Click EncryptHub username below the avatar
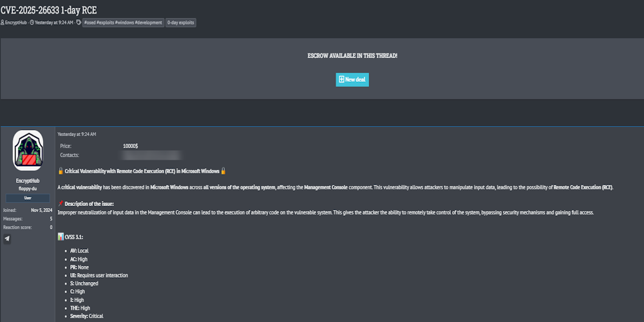The height and width of the screenshot is (322, 644). coord(28,181)
